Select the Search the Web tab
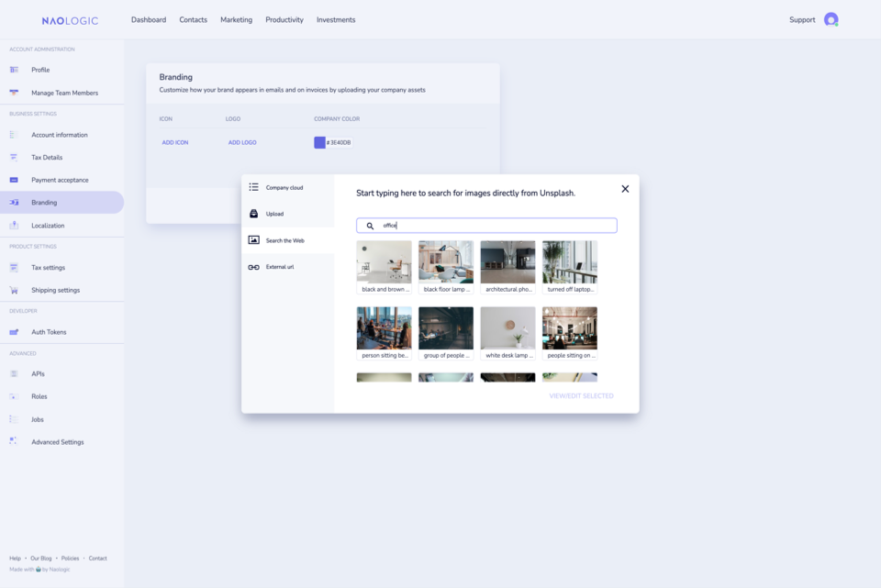This screenshot has width=881, height=588. pyautogui.click(x=287, y=240)
